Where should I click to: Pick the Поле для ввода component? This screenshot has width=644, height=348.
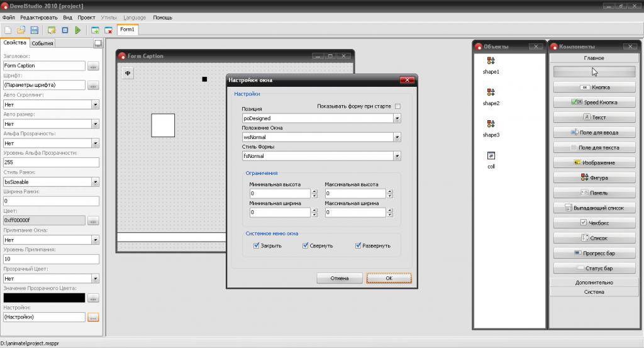pos(594,132)
